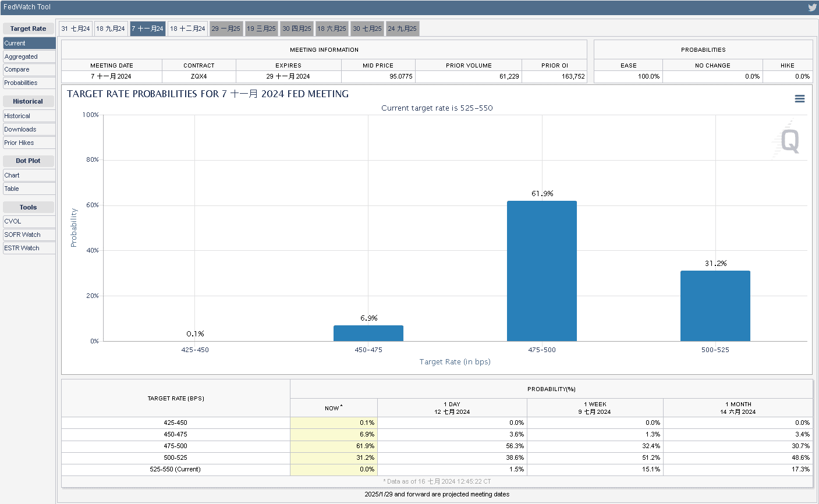The width and height of the screenshot is (819, 504).
Task: Open the 30 四月25 meeting tab
Action: point(297,29)
